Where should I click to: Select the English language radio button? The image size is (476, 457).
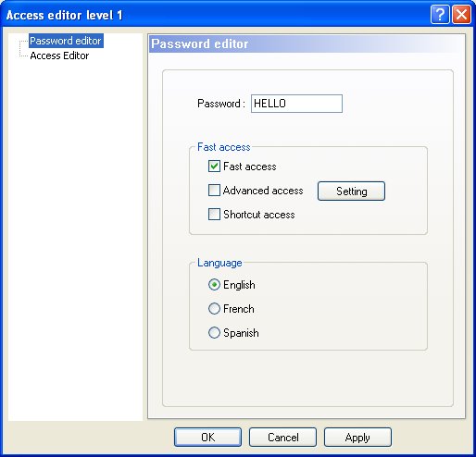click(214, 285)
